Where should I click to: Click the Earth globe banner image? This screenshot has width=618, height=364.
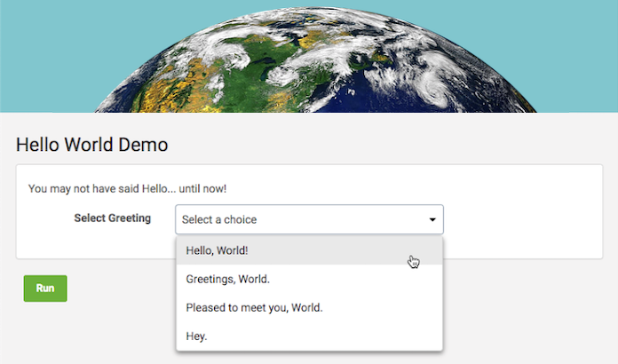[x=311, y=62]
